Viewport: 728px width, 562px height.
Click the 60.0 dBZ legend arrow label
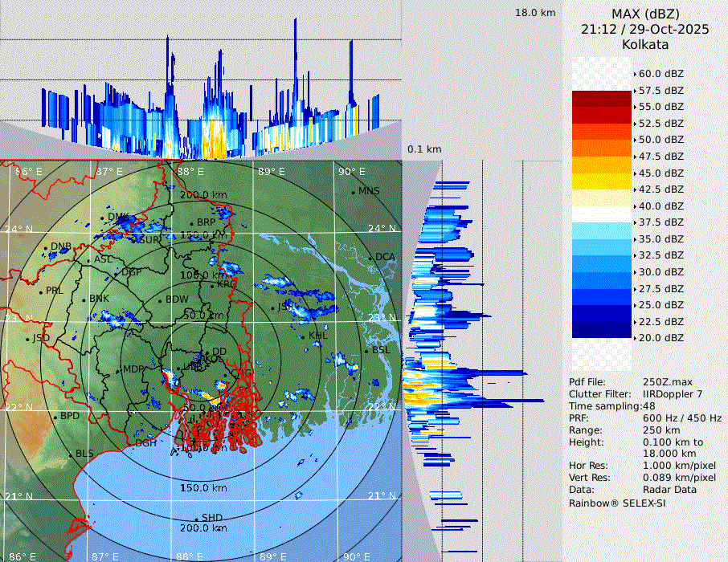point(661,73)
